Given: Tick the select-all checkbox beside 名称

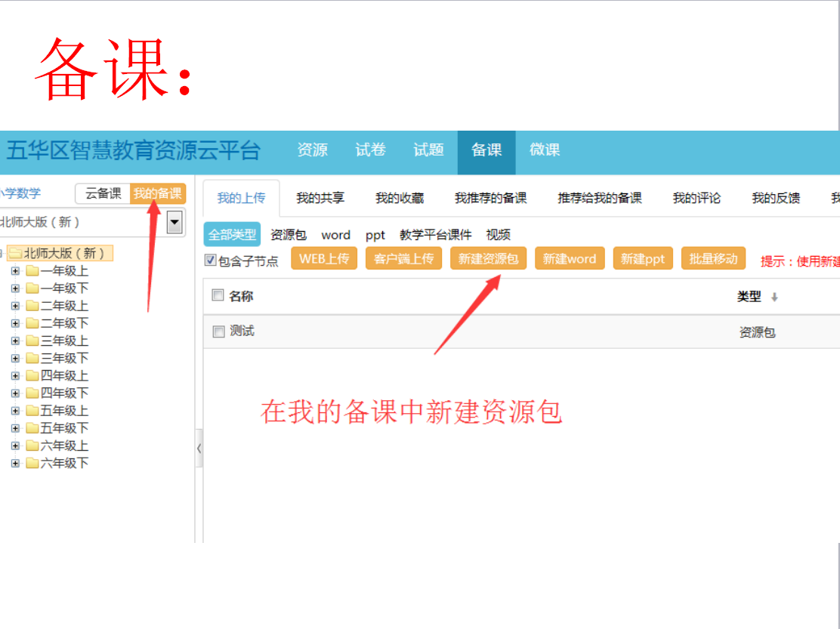Looking at the screenshot, I should [x=218, y=295].
